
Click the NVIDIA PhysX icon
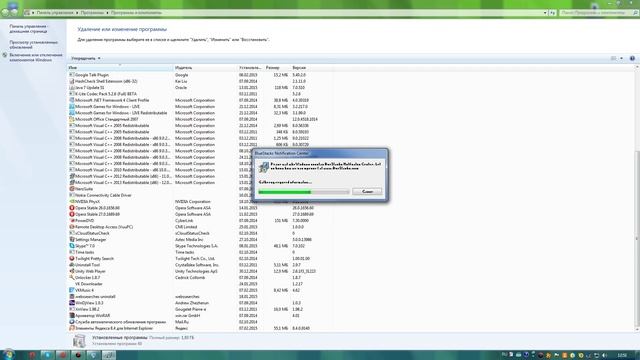pos(72,202)
